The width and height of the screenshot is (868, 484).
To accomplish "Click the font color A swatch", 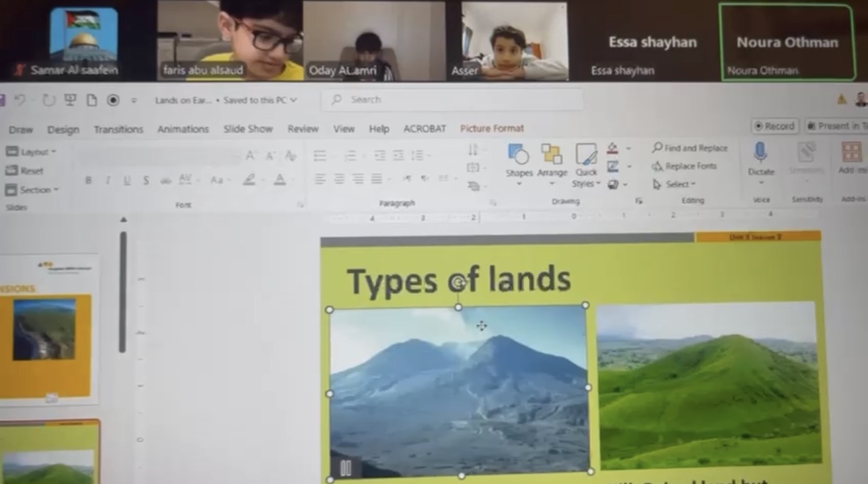I will click(280, 180).
